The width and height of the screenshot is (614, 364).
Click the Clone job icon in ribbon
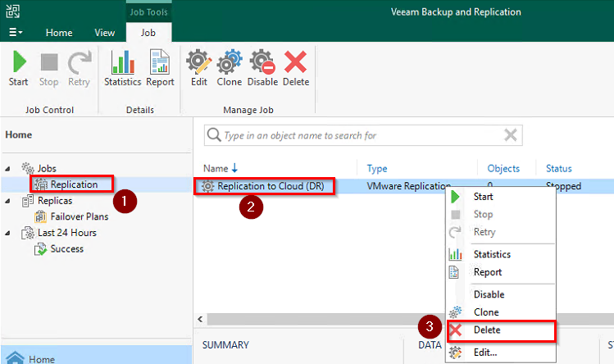tap(230, 62)
